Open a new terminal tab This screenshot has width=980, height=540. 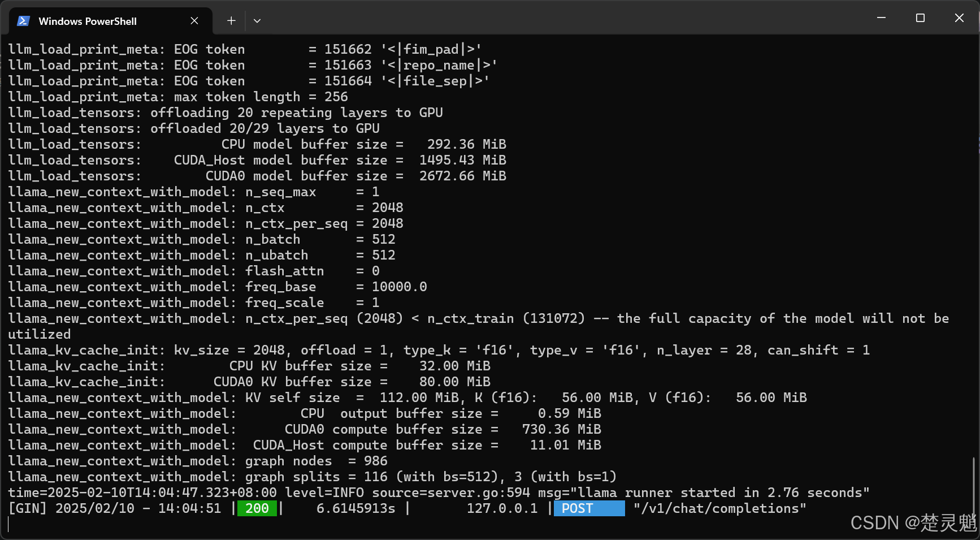(x=231, y=21)
